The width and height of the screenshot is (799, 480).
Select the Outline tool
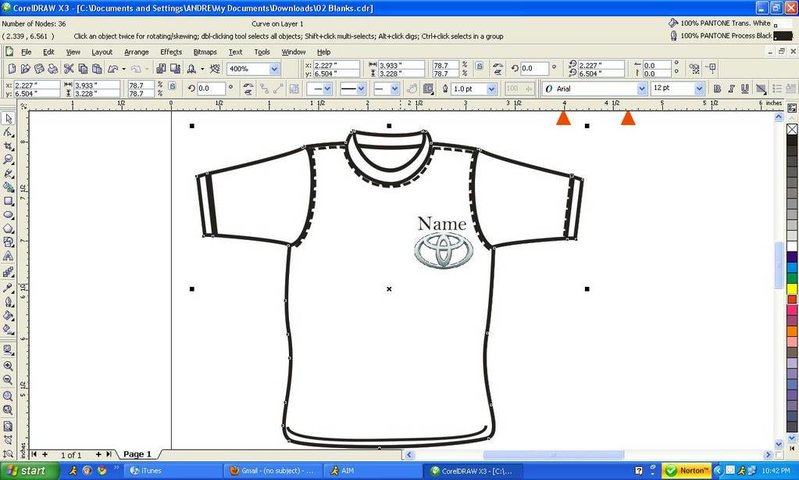click(8, 302)
